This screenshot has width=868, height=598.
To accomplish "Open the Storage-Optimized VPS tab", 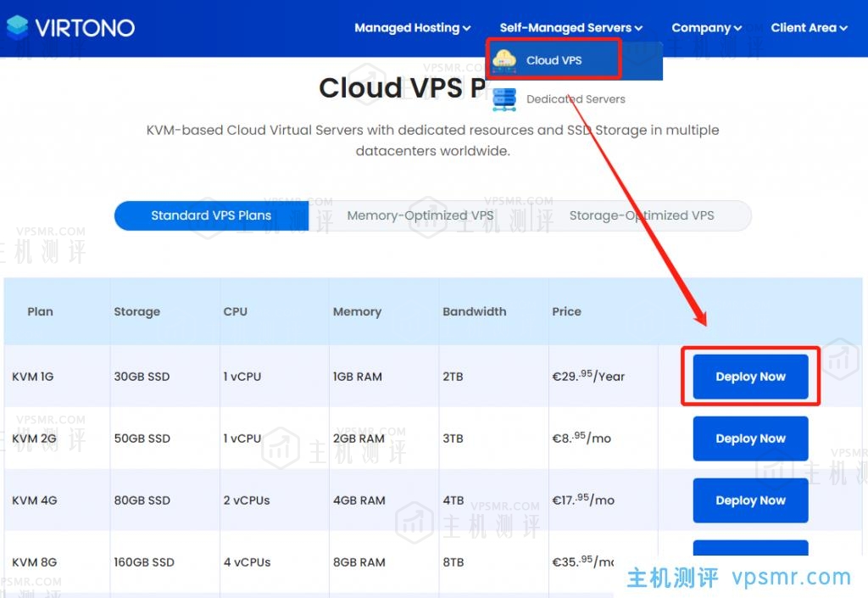I will (642, 215).
